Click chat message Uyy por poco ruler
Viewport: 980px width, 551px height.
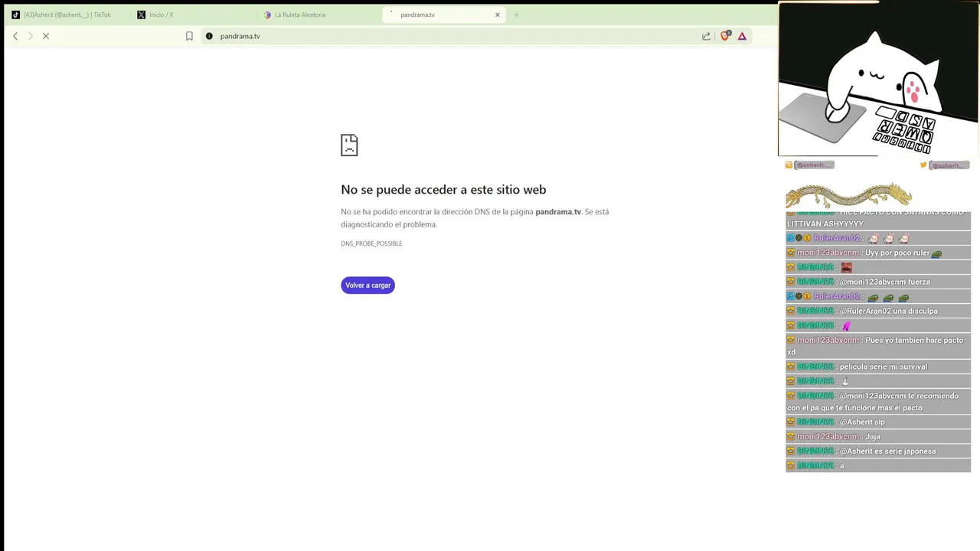pyautogui.click(x=878, y=253)
